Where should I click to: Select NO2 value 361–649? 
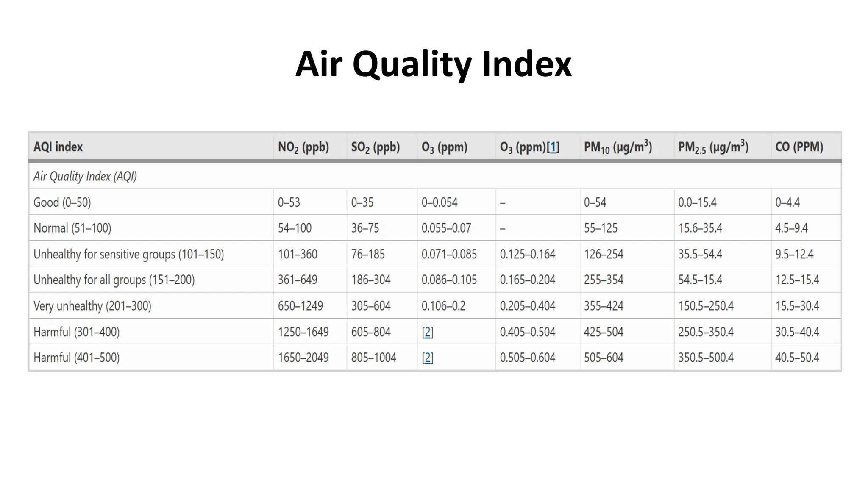click(298, 280)
